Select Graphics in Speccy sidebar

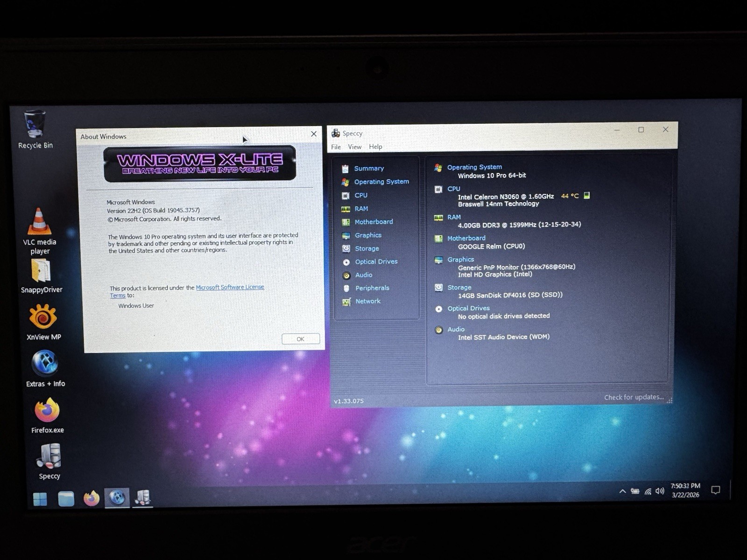click(368, 235)
